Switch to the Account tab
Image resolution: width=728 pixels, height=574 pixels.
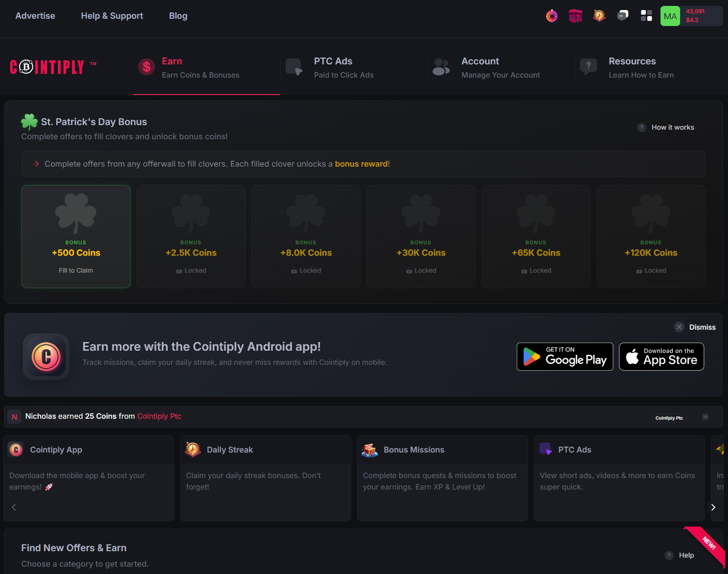(501, 68)
